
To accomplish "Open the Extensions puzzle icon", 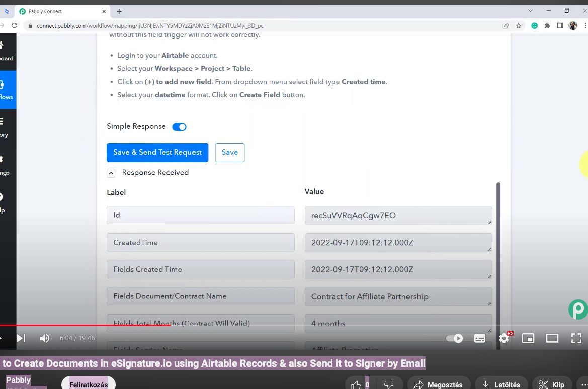I will coord(547,26).
